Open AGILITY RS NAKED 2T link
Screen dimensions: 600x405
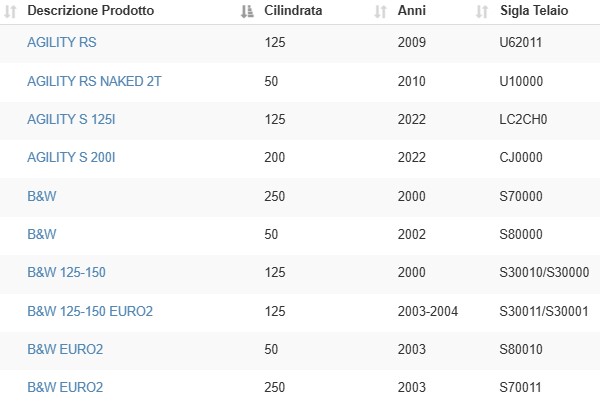(94, 81)
